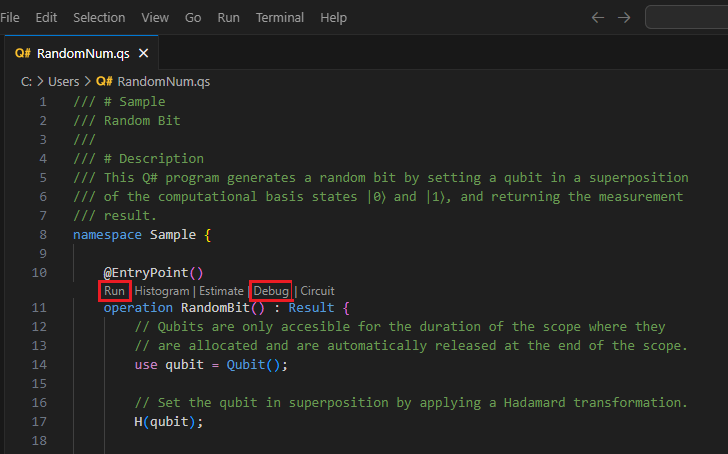
Task: Click the Estimate code lens
Action: click(221, 291)
